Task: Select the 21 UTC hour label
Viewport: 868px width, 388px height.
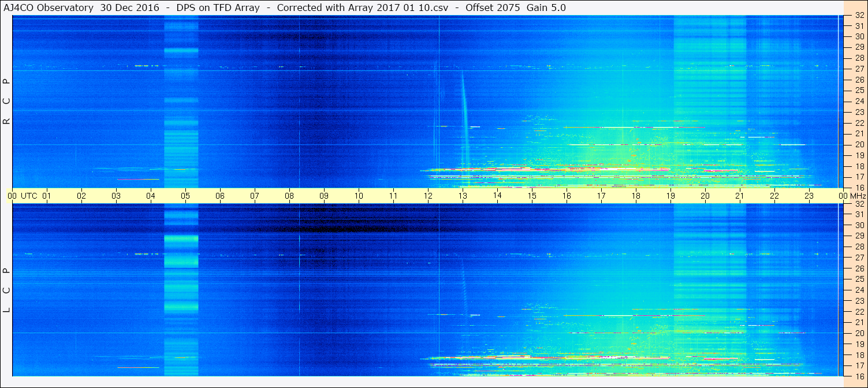Action: [x=740, y=196]
